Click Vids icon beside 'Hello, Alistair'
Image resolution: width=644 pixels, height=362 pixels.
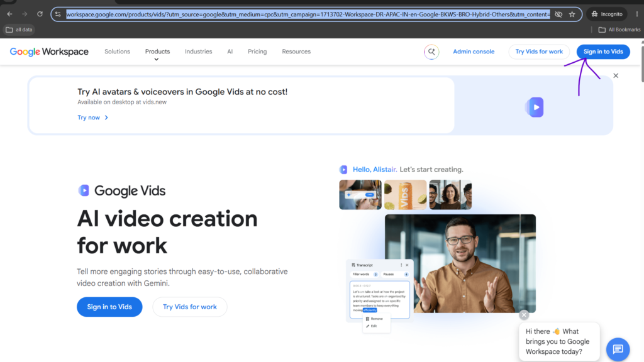(x=343, y=170)
